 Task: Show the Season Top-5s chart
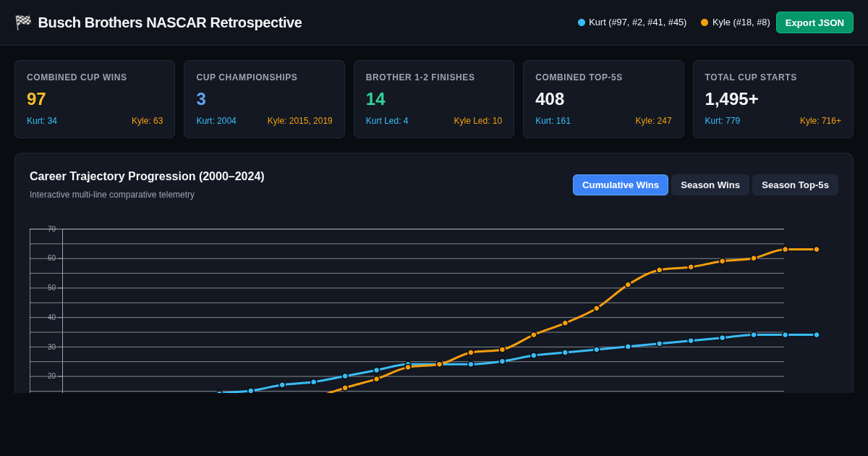pos(795,185)
